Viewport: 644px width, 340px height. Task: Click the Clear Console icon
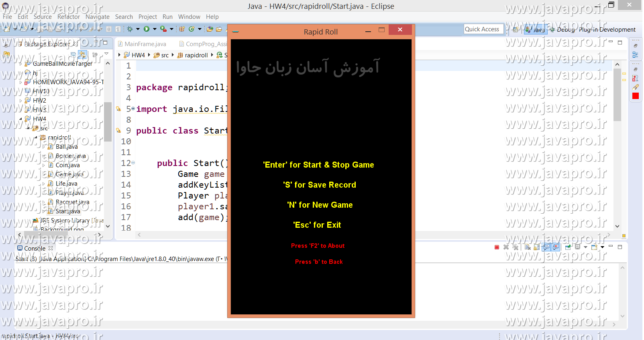(528, 247)
